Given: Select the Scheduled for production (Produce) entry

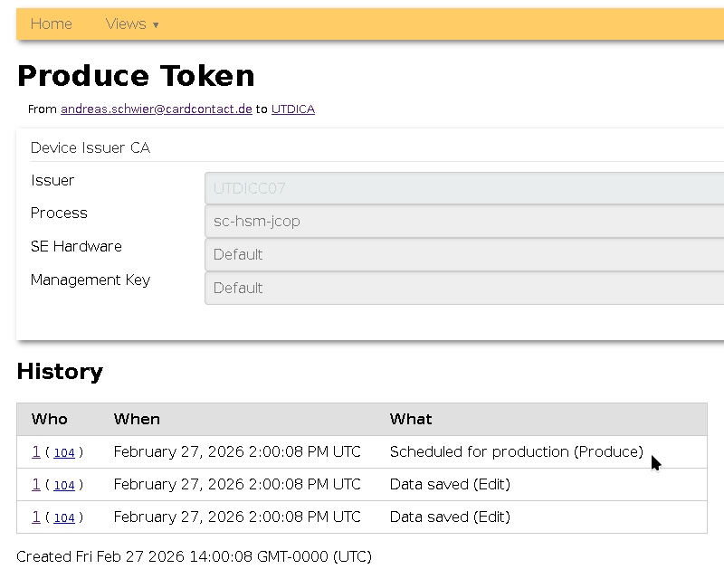Looking at the screenshot, I should 516,451.
